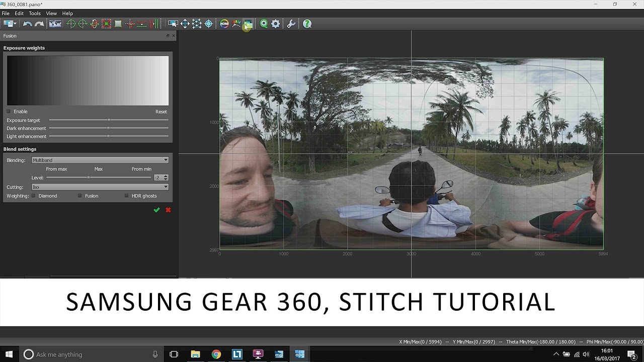Select the edit mode pointer-window icon
644x362 pixels.
click(x=173, y=24)
